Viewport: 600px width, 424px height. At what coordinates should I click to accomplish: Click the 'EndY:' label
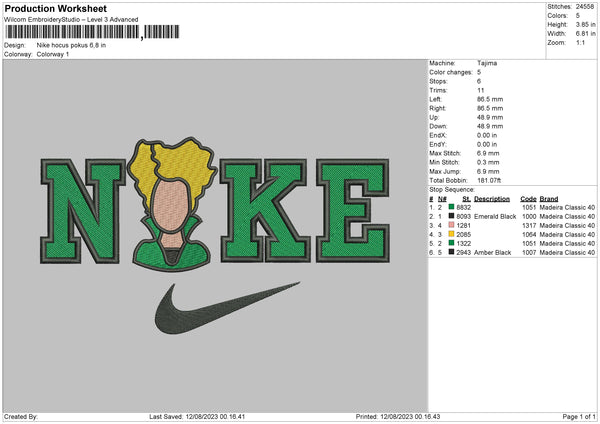tap(438, 144)
